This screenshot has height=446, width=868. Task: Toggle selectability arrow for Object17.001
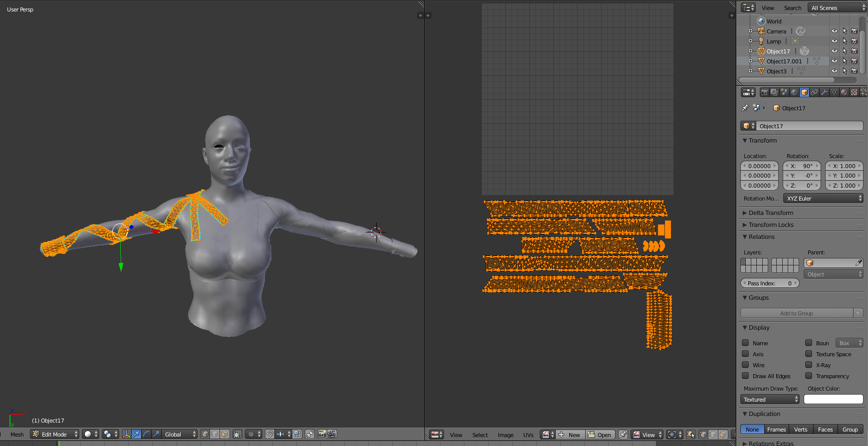tap(845, 61)
